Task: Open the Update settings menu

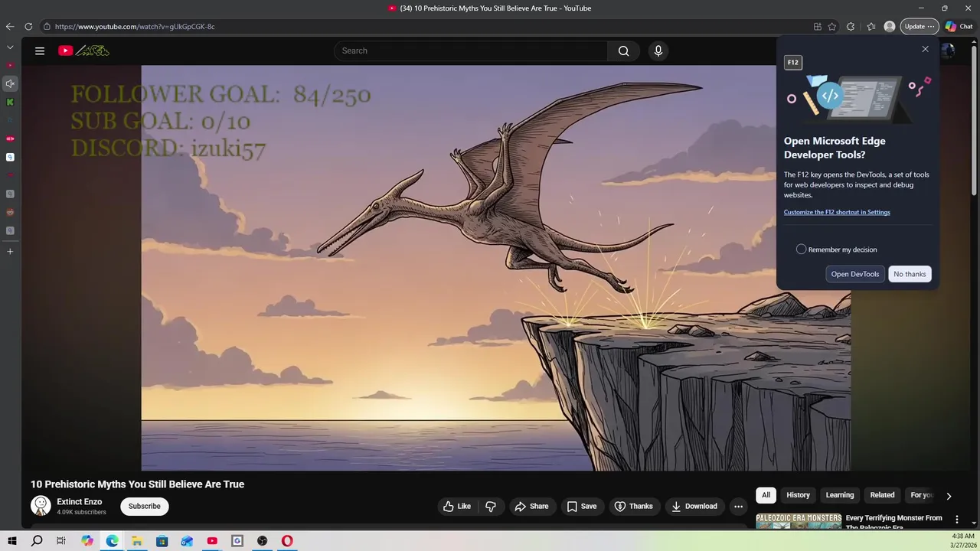Action: click(919, 26)
